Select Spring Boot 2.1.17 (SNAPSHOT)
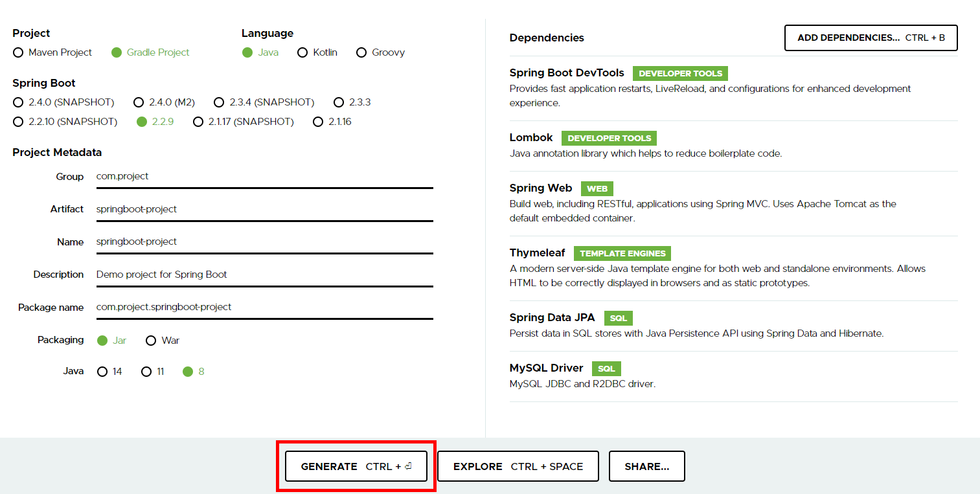This screenshot has width=980, height=494. tap(198, 122)
